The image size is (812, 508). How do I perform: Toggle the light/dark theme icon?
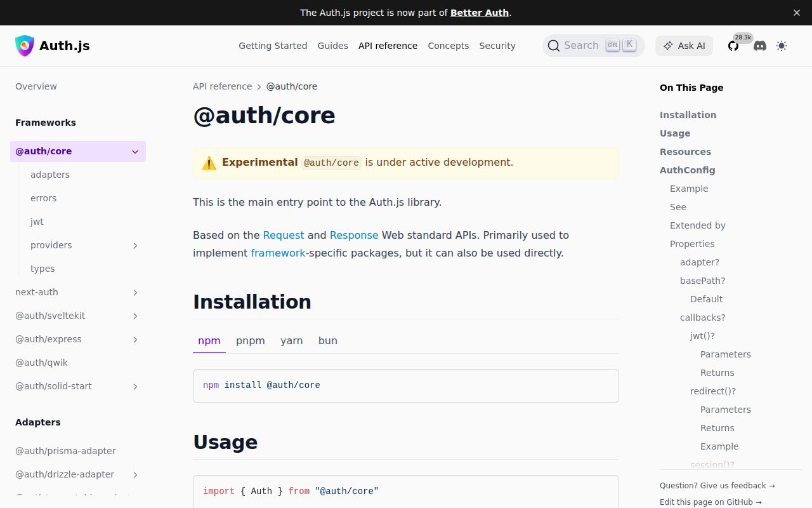pos(782,46)
